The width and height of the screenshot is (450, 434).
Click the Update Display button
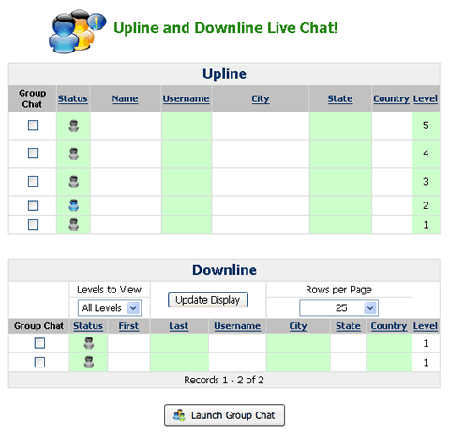tap(208, 300)
